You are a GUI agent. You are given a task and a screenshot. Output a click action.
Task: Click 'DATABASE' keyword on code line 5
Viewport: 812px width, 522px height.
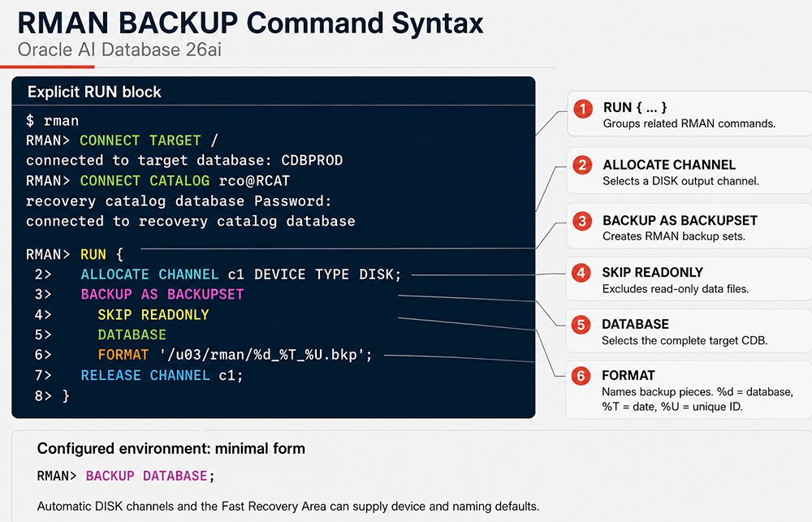(132, 335)
